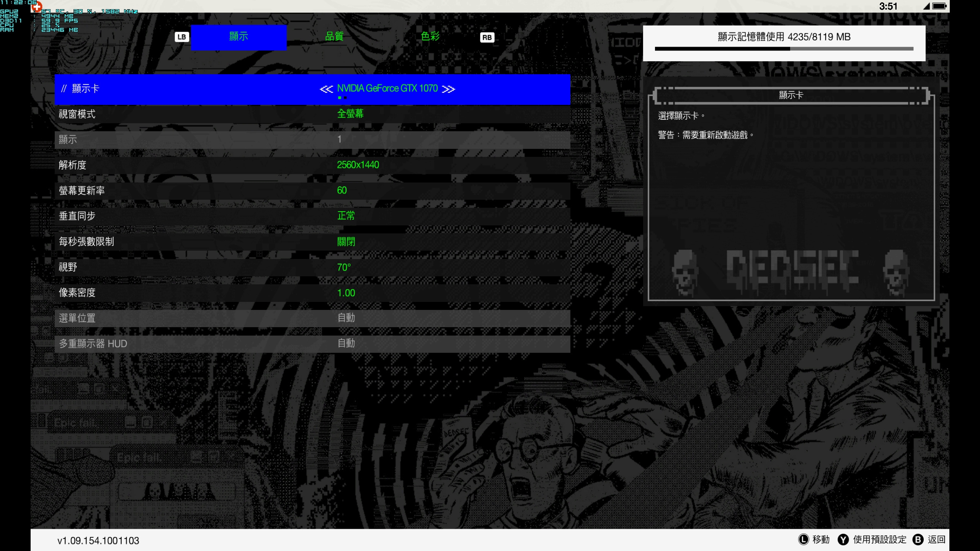Screen dimensions: 980x551
Task: Click the 警告：需要重新啟動遊戲 text
Action: point(706,135)
